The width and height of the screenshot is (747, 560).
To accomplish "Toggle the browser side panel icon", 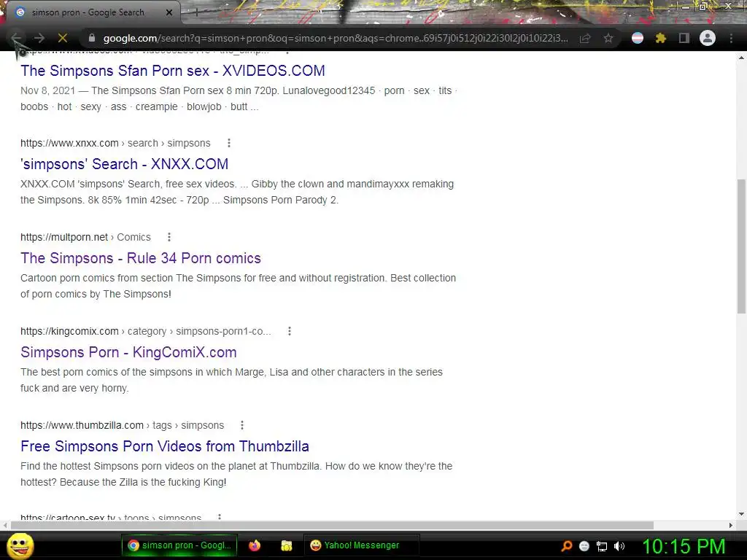I will point(684,38).
